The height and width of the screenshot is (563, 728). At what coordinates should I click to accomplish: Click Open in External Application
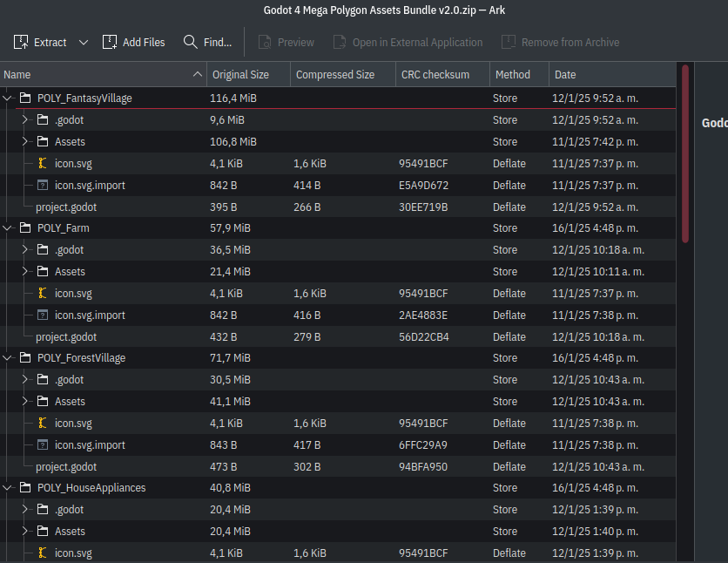point(408,43)
